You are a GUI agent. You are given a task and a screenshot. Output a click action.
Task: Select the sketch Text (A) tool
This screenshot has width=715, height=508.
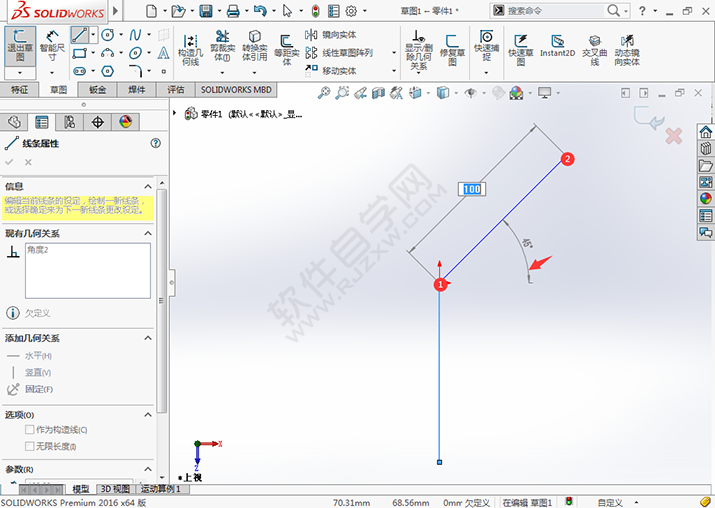(x=163, y=53)
